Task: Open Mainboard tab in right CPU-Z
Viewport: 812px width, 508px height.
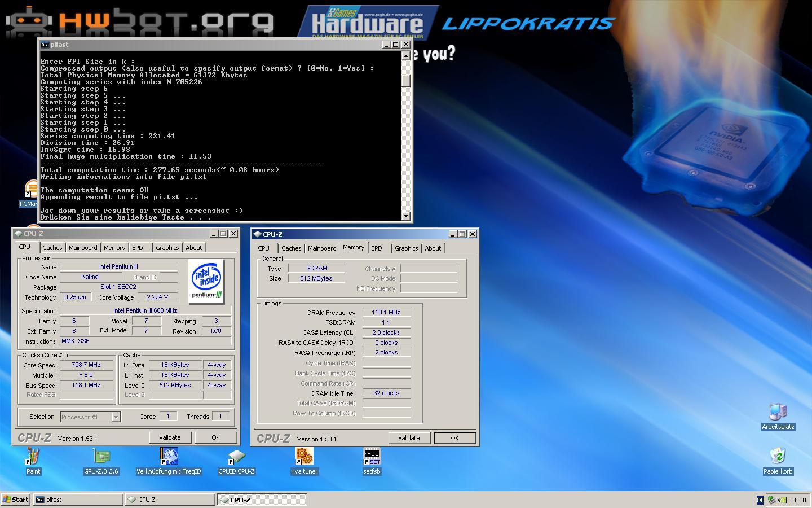Action: coord(322,248)
